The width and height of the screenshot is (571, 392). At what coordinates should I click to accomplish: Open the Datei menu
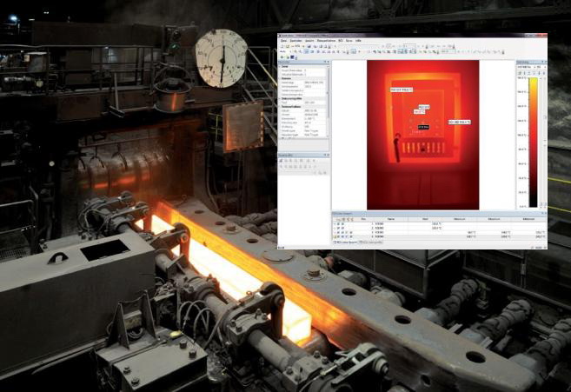coord(283,41)
